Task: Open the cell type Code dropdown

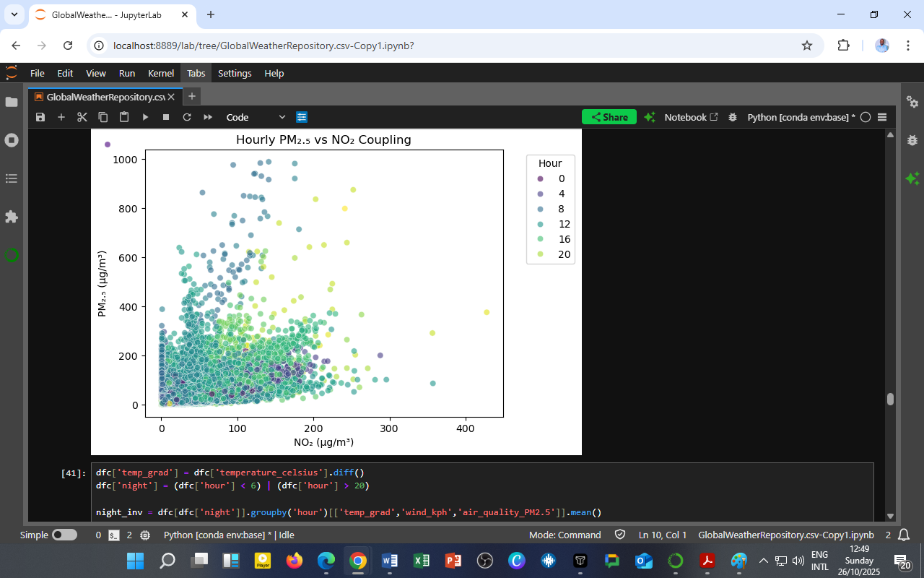Action: point(256,117)
